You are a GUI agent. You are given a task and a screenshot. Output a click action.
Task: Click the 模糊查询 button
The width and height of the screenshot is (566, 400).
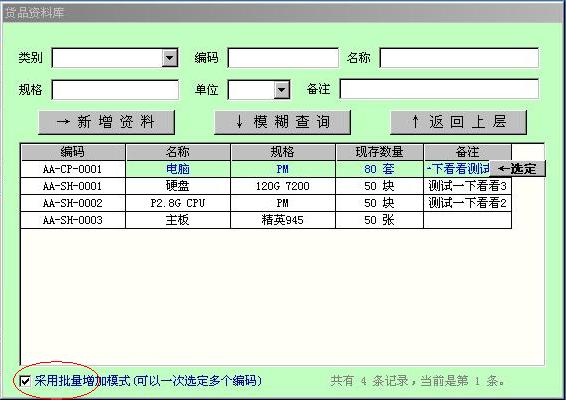click(x=282, y=122)
